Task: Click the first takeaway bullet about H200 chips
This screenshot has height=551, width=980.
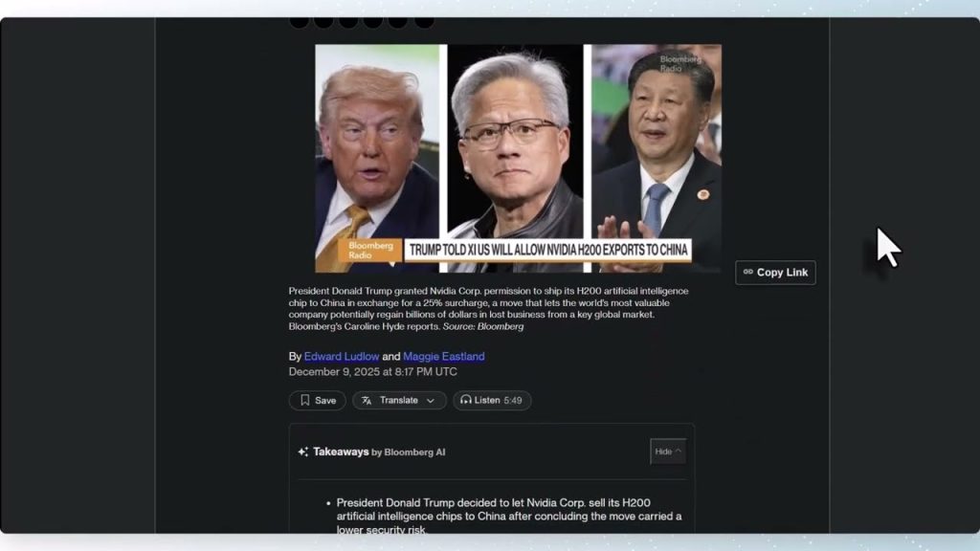Action: click(508, 510)
